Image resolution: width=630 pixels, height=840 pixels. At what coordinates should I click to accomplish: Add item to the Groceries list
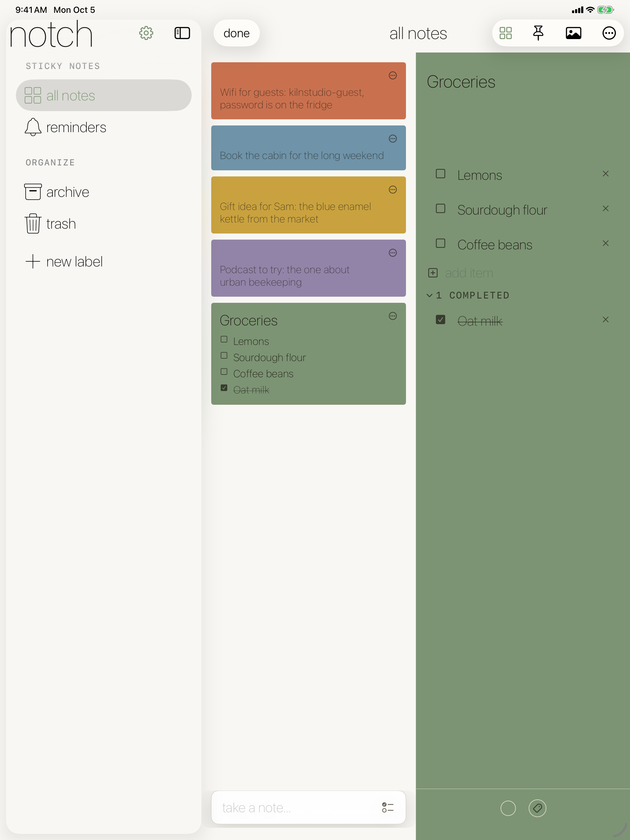(460, 273)
